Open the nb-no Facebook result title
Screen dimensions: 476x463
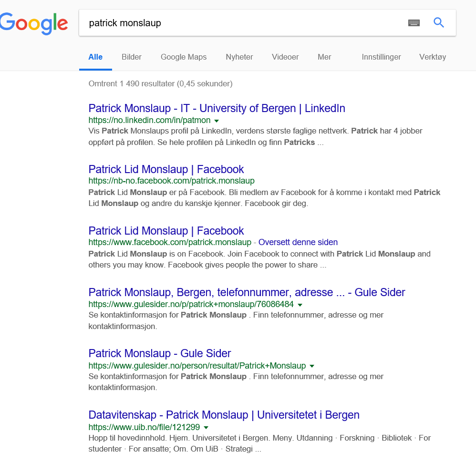pyautogui.click(x=166, y=169)
